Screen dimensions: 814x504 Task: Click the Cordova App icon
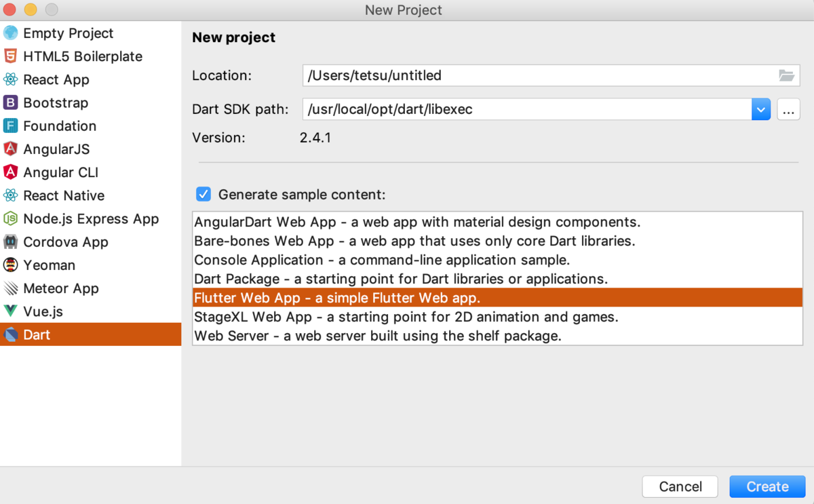pos(10,242)
